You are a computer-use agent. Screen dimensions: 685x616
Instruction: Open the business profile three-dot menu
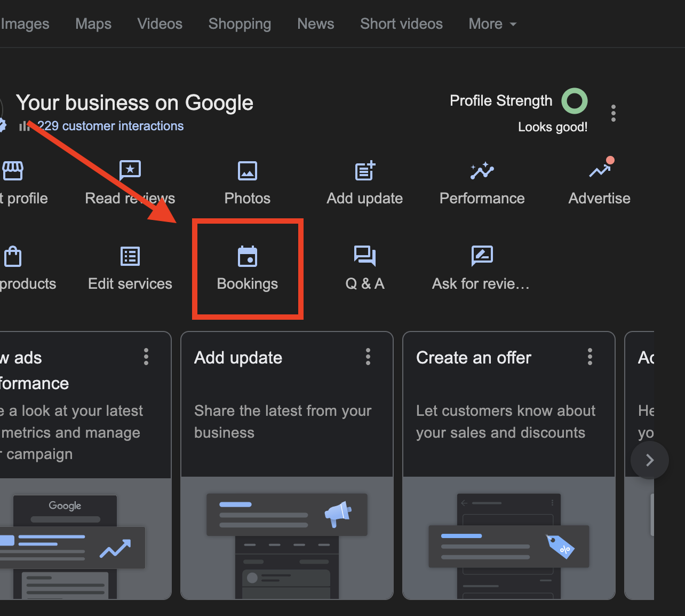click(x=614, y=113)
